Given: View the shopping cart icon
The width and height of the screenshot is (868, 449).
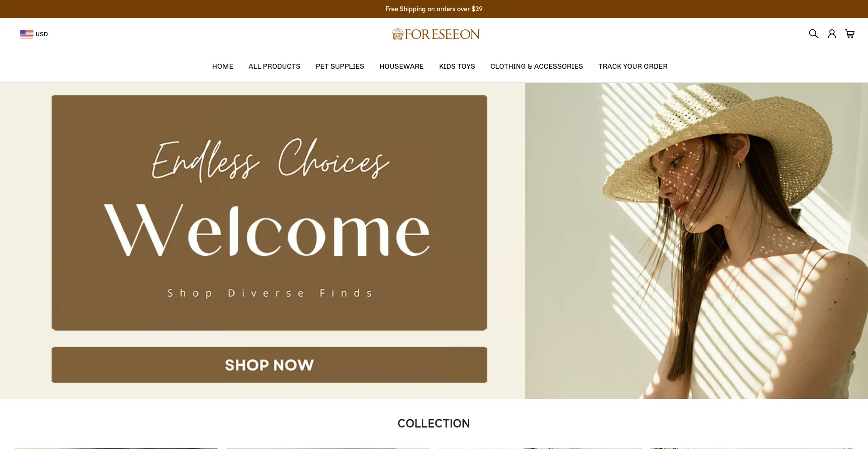Looking at the screenshot, I should [x=850, y=34].
